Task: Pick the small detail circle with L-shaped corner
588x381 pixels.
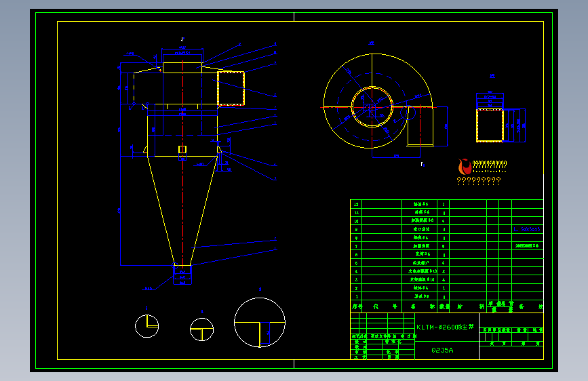Action: tap(147, 326)
